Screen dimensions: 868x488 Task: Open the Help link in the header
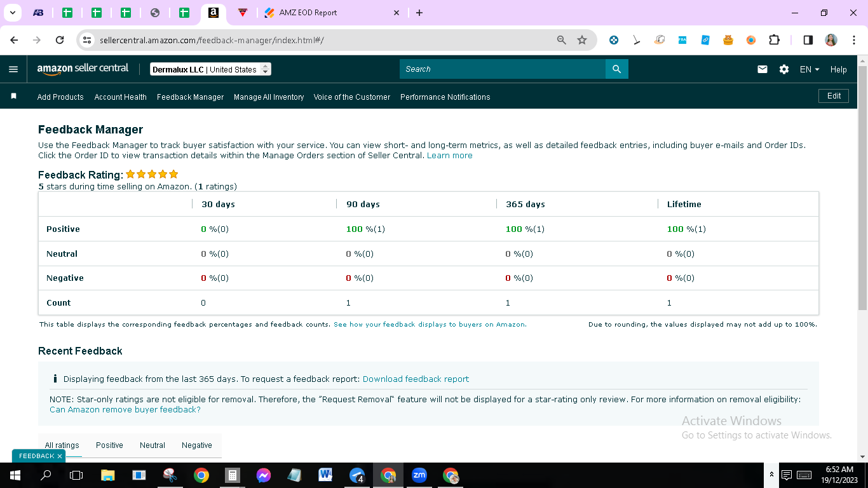[839, 69]
